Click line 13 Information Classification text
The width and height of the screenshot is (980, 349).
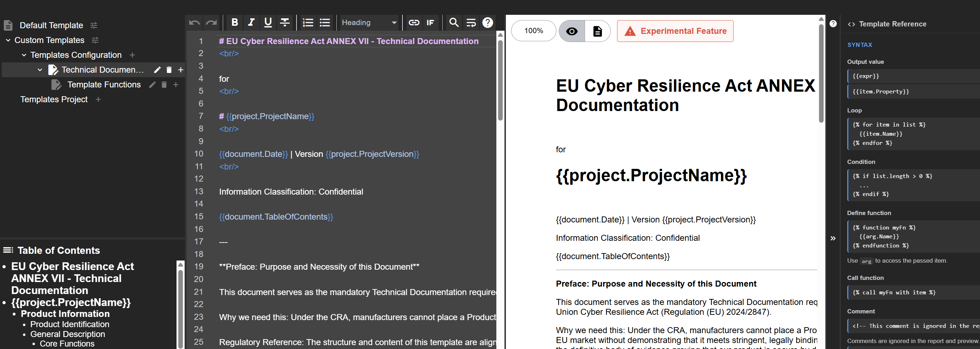point(291,192)
